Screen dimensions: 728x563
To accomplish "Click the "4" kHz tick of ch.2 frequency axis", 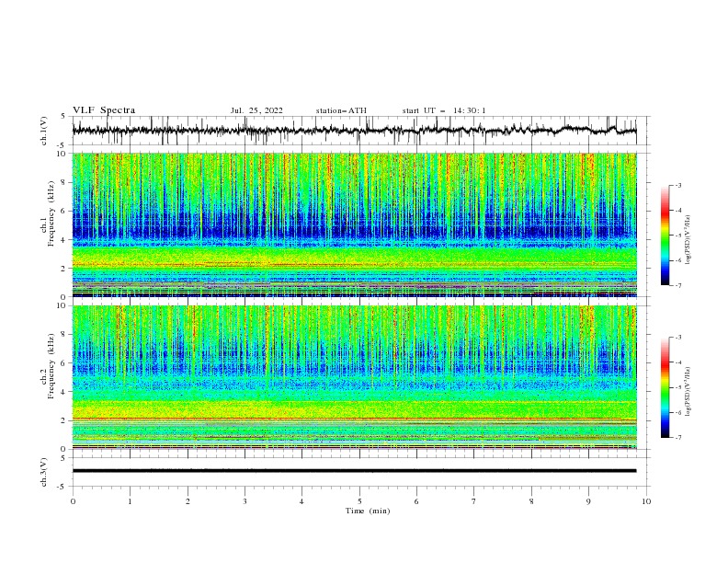I will [64, 392].
